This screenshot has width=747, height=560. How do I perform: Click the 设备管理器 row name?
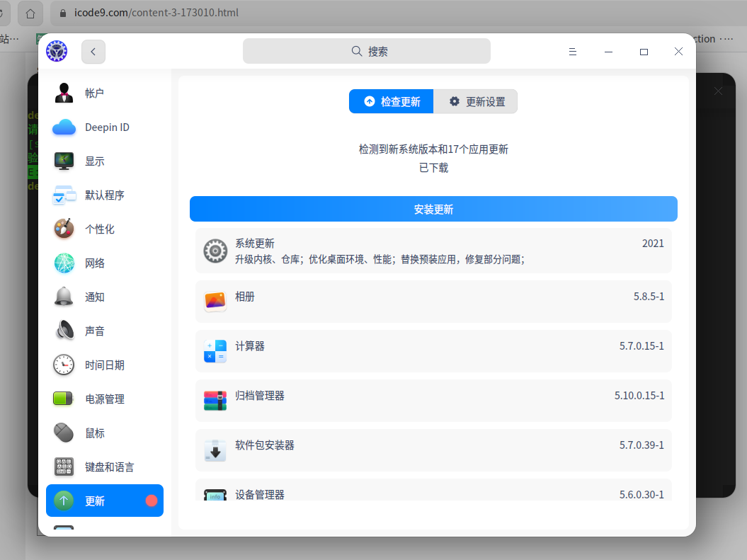(x=260, y=494)
